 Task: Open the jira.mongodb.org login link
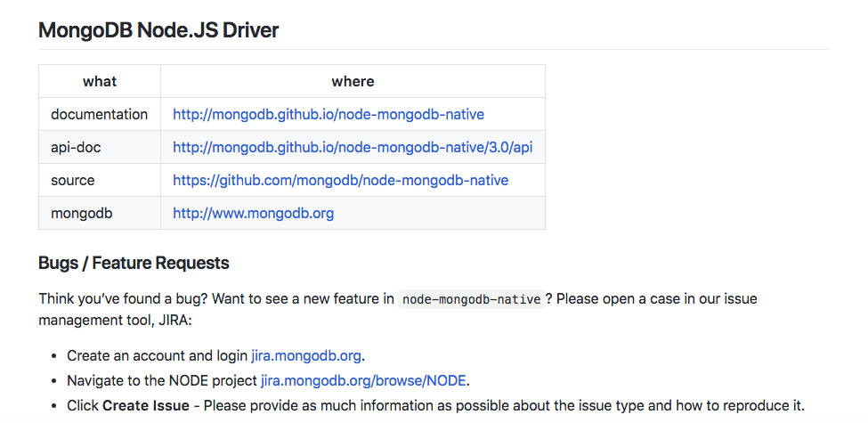point(306,355)
